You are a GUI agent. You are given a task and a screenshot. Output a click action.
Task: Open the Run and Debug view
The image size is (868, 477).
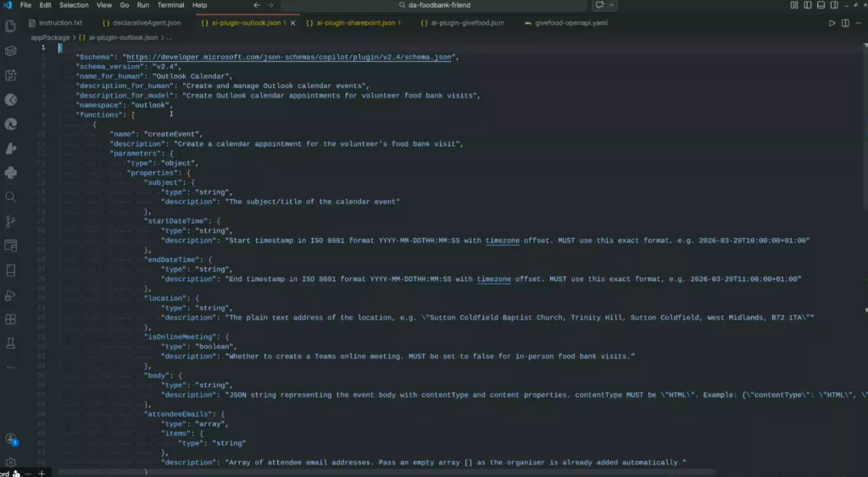[11, 295]
